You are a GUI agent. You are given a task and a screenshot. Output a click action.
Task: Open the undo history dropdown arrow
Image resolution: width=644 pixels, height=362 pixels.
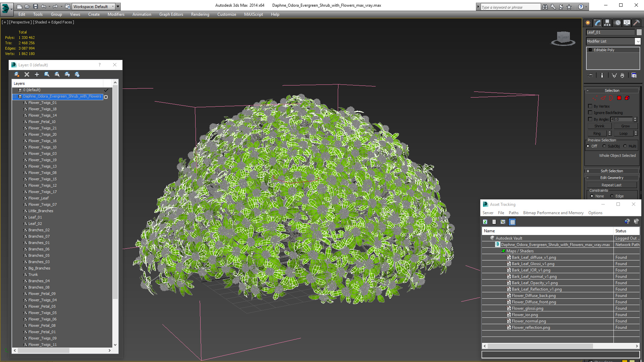coord(49,6)
